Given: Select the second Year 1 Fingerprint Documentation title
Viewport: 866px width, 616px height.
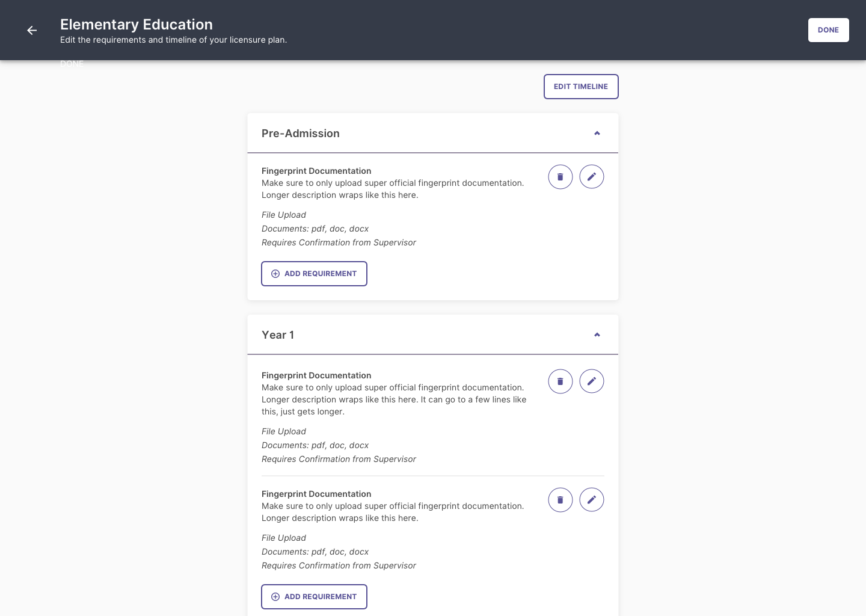Looking at the screenshot, I should click(316, 494).
